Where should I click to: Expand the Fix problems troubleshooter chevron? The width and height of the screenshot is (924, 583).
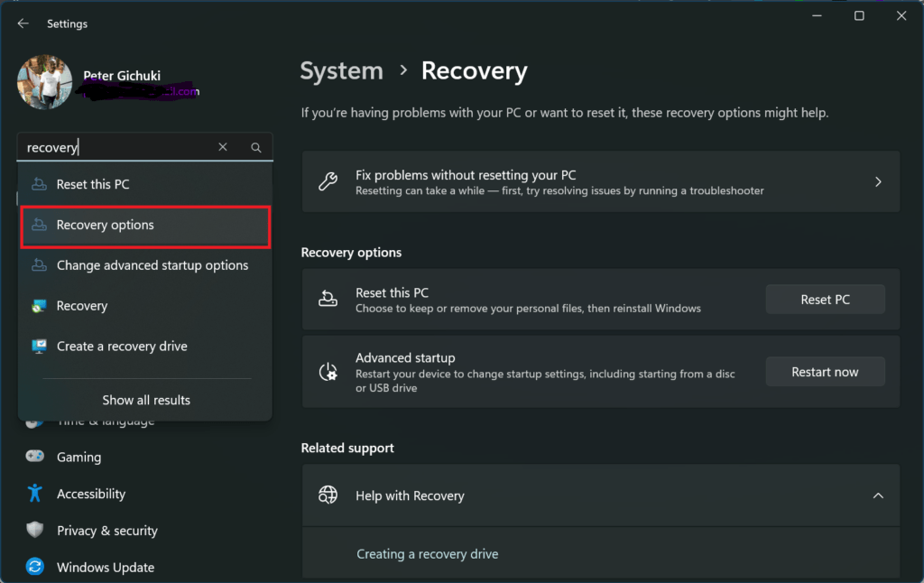877,181
